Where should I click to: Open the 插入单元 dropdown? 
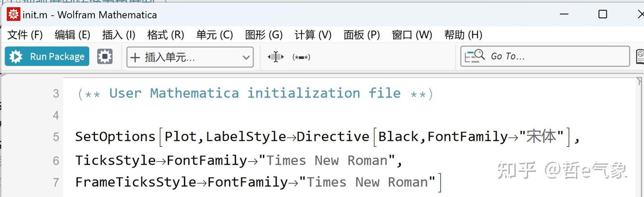coord(190,57)
